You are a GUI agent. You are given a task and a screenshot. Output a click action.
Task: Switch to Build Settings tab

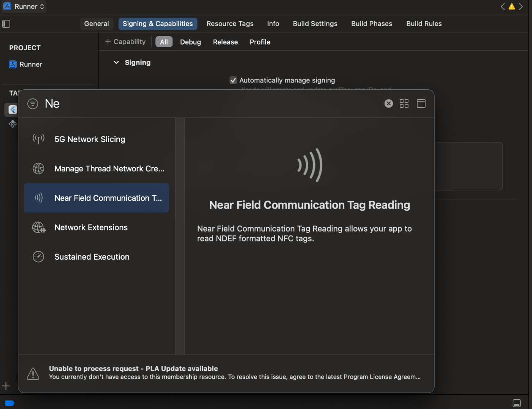(x=315, y=24)
